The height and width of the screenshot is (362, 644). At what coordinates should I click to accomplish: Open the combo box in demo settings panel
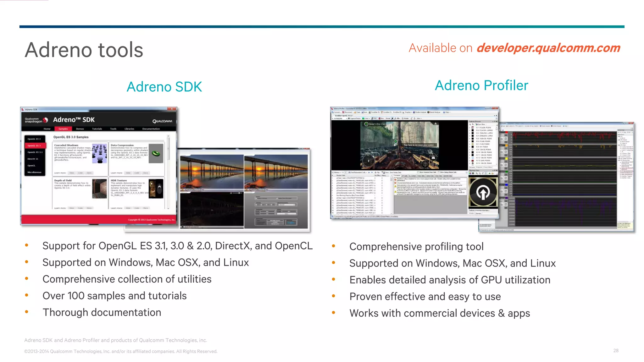click(286, 205)
